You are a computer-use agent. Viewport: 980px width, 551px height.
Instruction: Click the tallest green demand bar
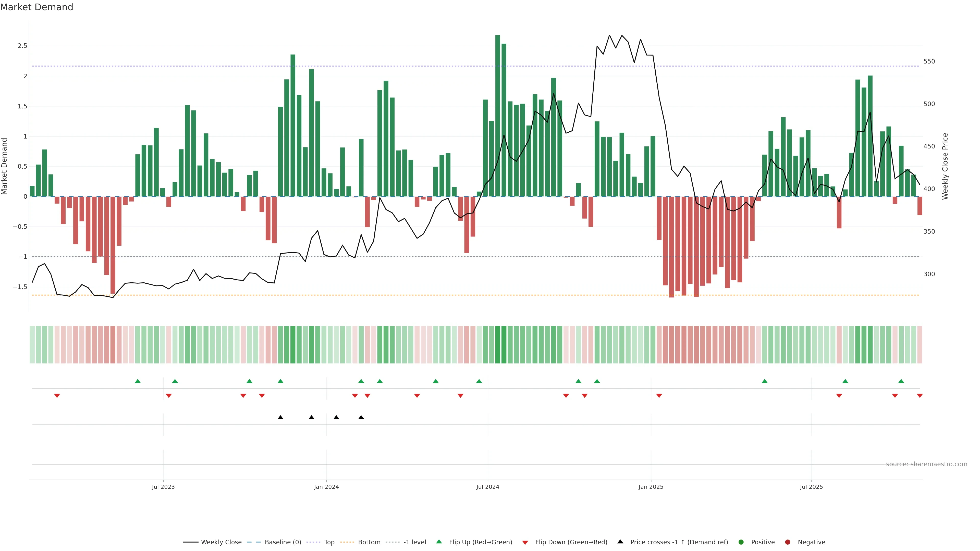(498, 114)
